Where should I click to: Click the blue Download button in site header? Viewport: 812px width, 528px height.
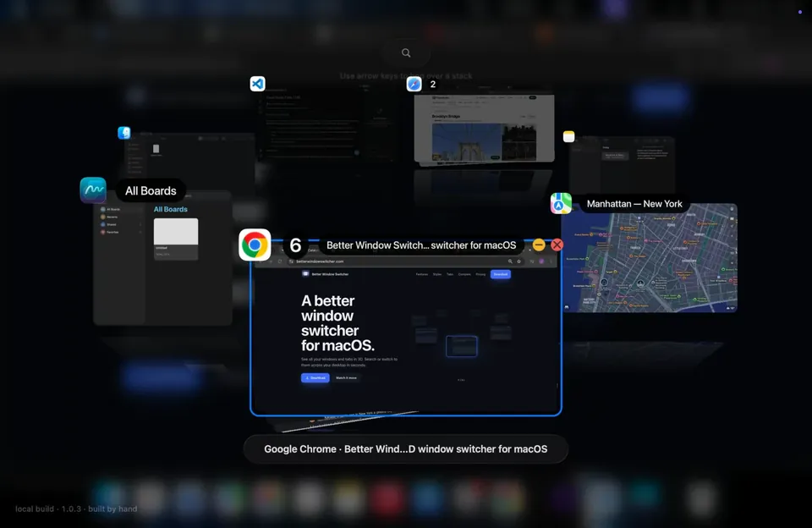point(500,274)
